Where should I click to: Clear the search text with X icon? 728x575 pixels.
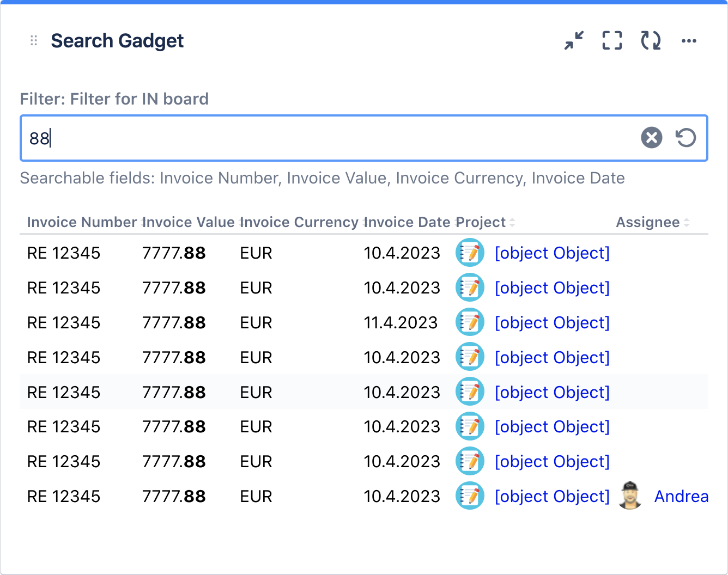pyautogui.click(x=651, y=138)
